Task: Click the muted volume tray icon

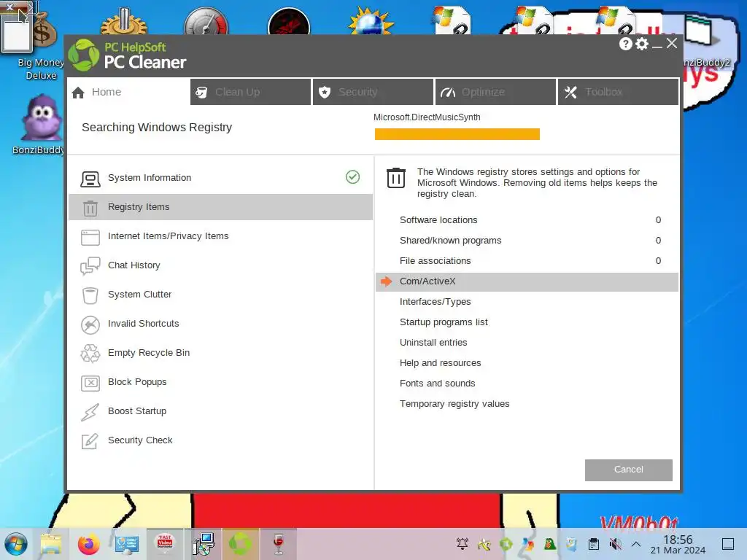Action: [x=616, y=544]
